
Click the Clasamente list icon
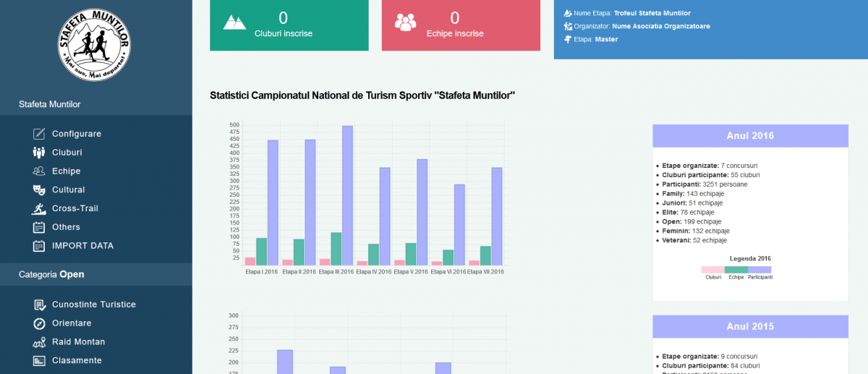point(39,360)
